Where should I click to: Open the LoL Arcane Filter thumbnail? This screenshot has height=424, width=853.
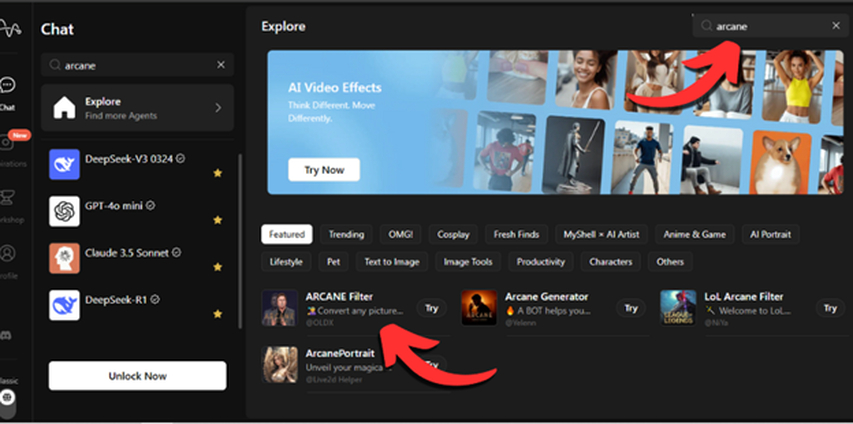click(678, 308)
